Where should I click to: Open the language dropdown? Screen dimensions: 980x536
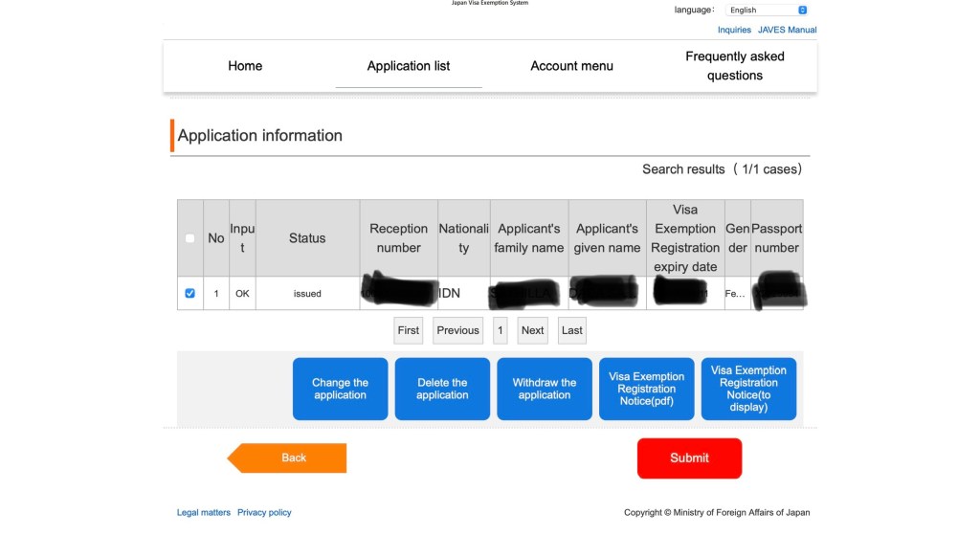(767, 10)
